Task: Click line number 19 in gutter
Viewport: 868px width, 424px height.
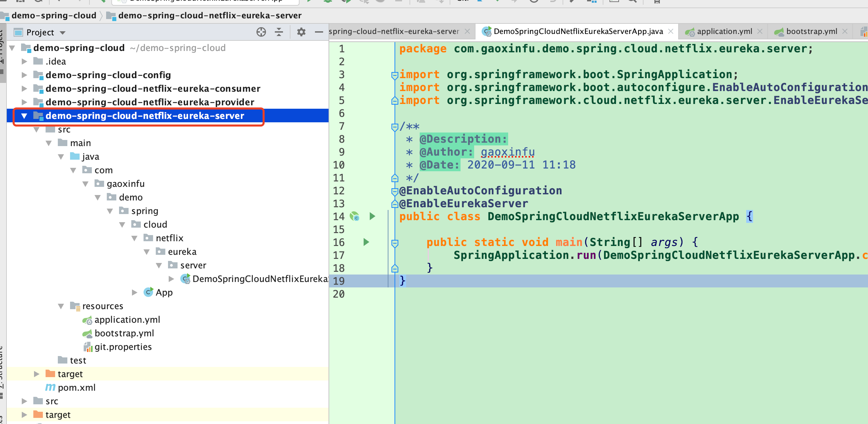Action: tap(339, 281)
